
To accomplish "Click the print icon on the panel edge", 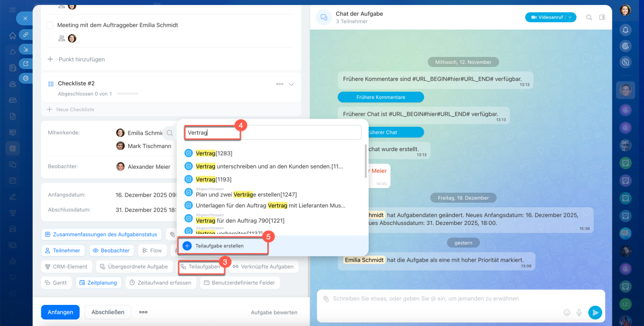I will click(26, 78).
